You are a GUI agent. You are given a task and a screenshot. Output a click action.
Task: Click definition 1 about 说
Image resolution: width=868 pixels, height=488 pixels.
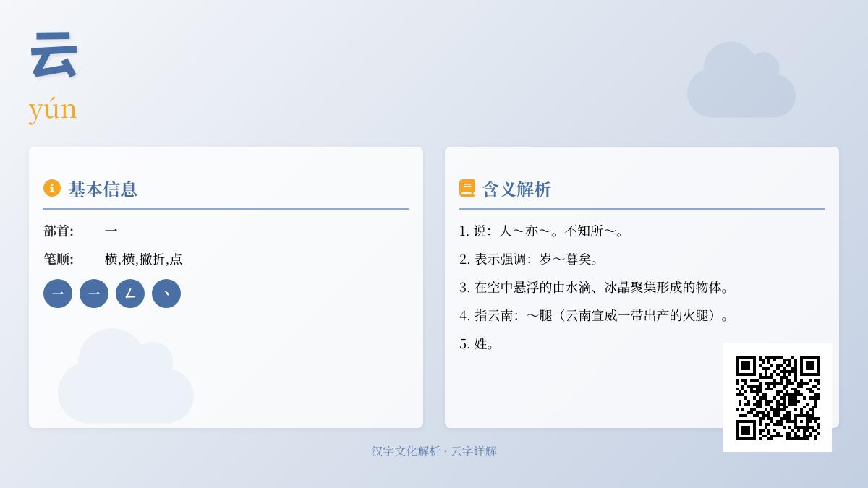click(542, 231)
